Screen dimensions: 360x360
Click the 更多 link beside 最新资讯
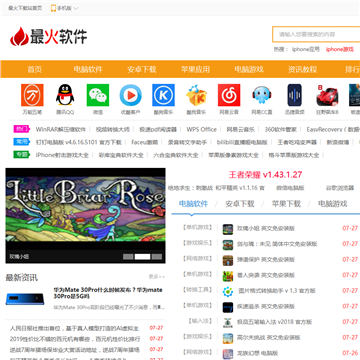(157, 277)
